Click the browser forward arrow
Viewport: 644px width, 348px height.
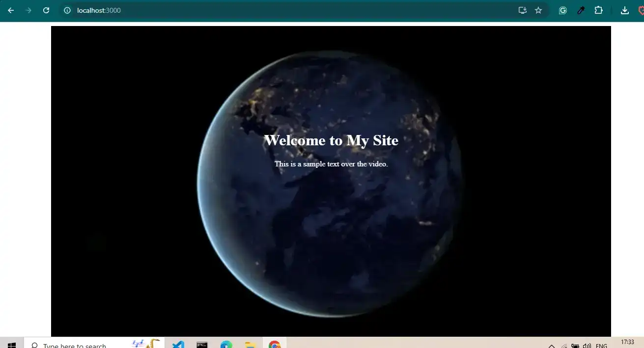28,10
